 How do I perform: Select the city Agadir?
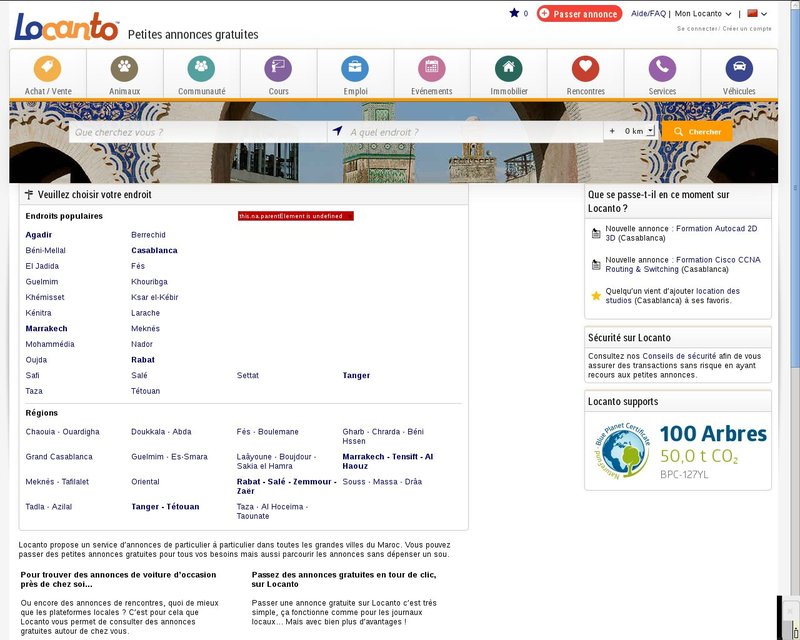(x=39, y=235)
